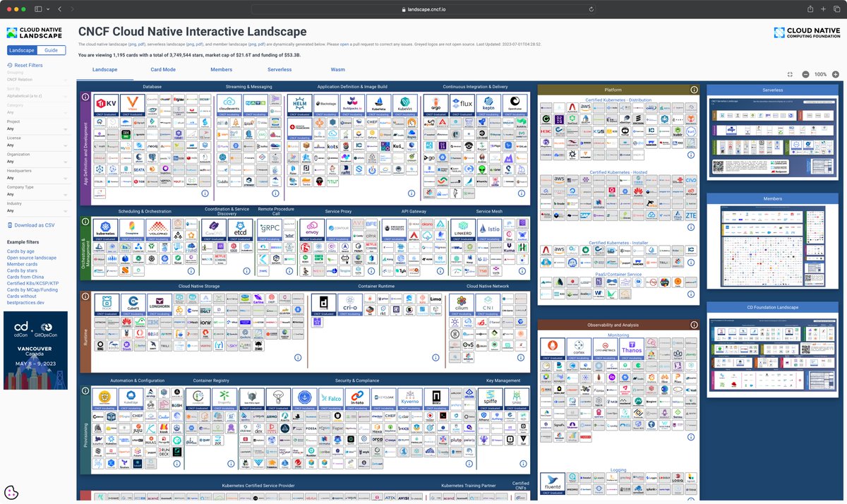
Task: Select the Landscape tab
Action: tap(105, 70)
